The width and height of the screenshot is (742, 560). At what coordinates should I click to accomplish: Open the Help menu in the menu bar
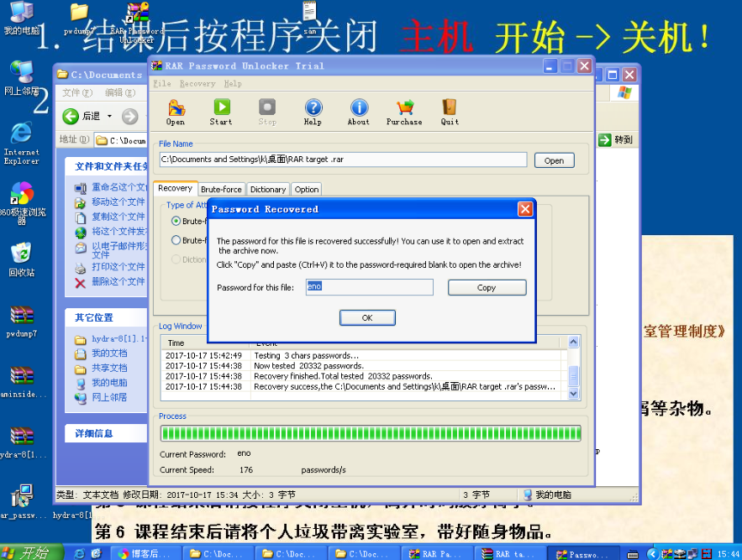coord(233,84)
